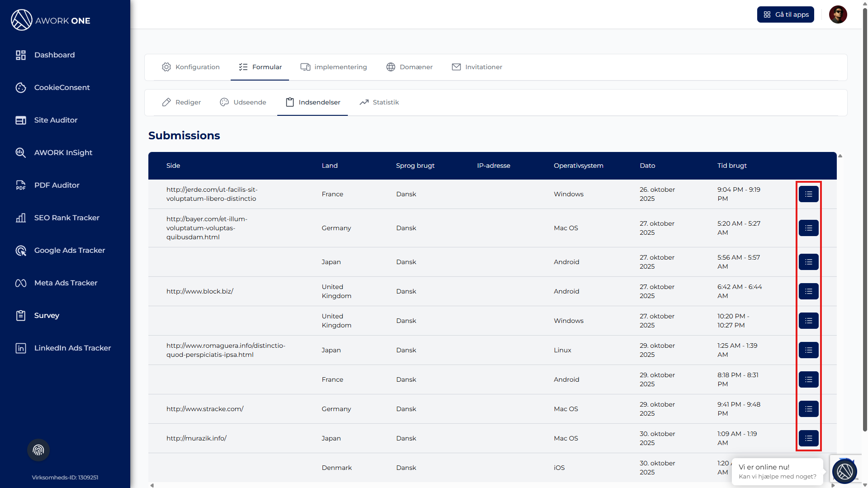Open details icon for the www.block.biz row
The image size is (868, 488).
(x=808, y=291)
